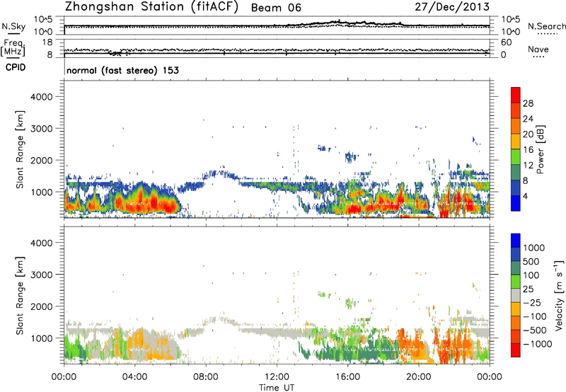
Task: Click '2000' on power panel range axis
Action: pos(42,160)
